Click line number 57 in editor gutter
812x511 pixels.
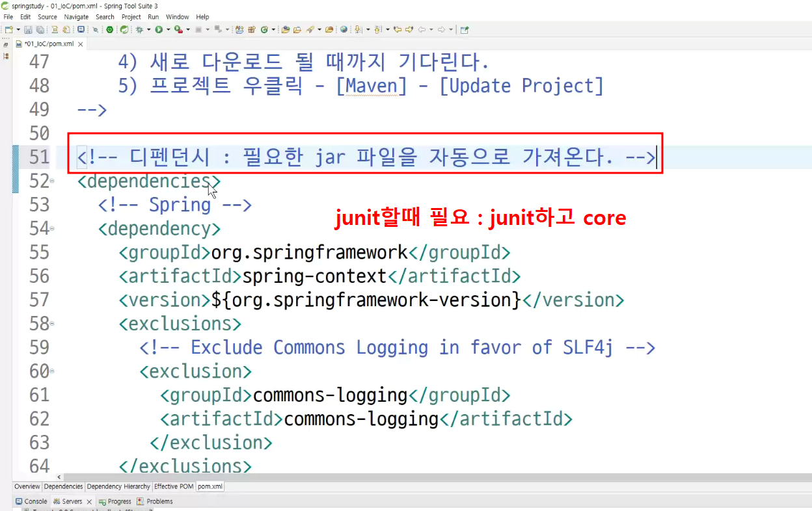pyautogui.click(x=40, y=300)
